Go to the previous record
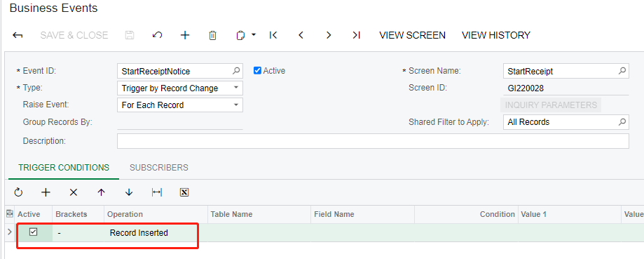The height and width of the screenshot is (259, 644). [301, 35]
